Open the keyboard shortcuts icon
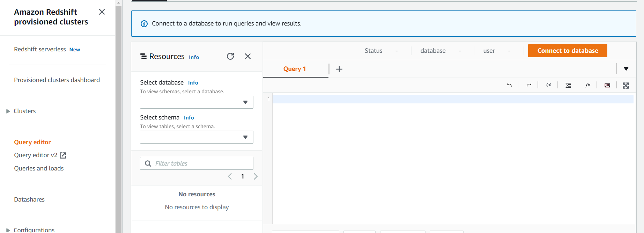 click(x=607, y=85)
